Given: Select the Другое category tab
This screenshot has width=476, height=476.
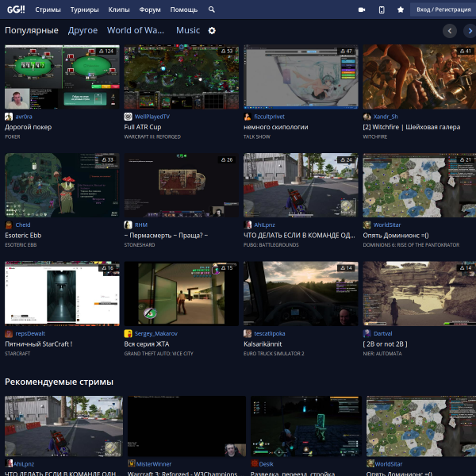Looking at the screenshot, I should click(x=83, y=30).
